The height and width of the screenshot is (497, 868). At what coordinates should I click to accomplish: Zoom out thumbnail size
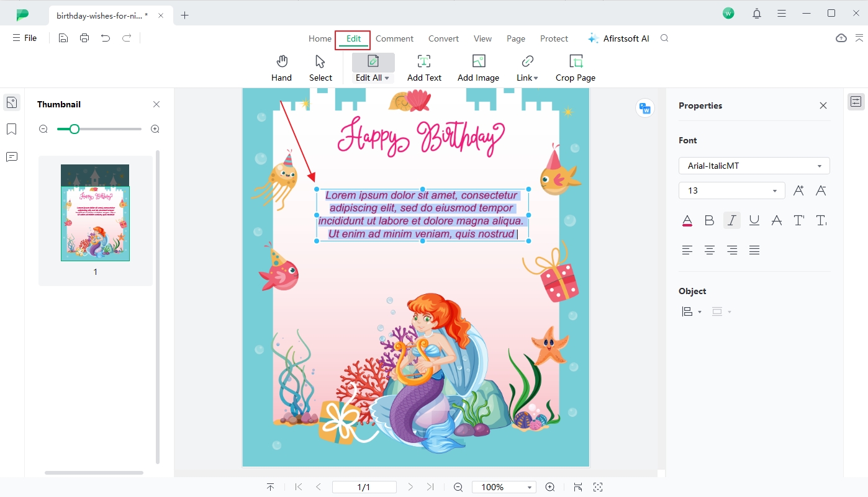point(43,129)
